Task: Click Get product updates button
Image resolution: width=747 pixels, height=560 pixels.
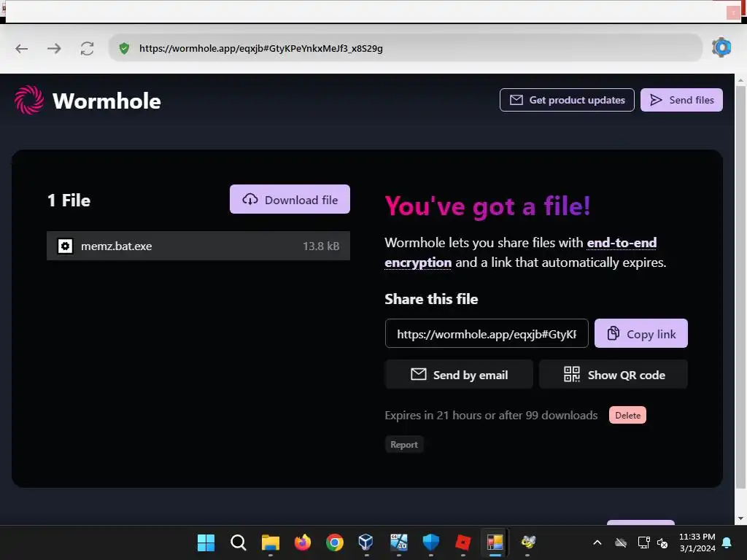Action: pyautogui.click(x=567, y=100)
